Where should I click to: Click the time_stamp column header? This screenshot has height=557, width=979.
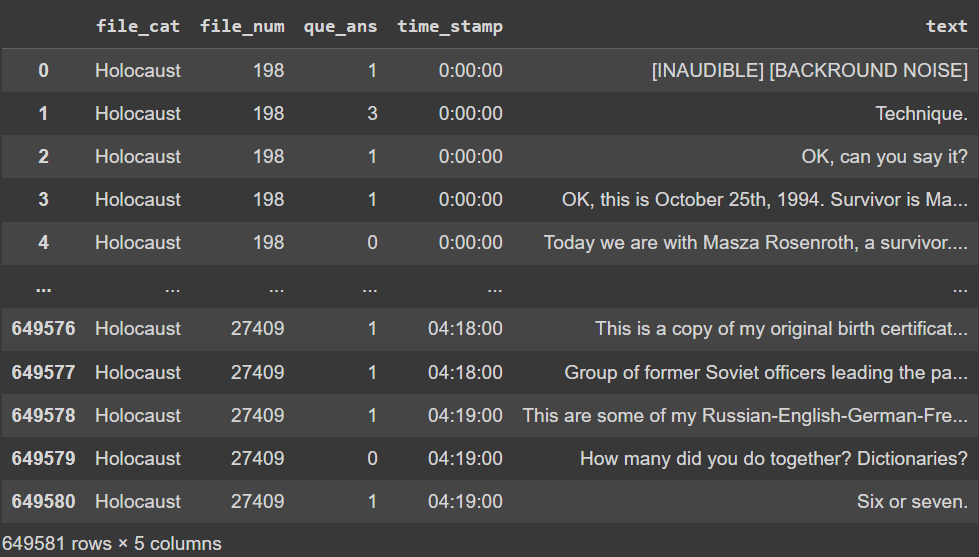pos(450,27)
